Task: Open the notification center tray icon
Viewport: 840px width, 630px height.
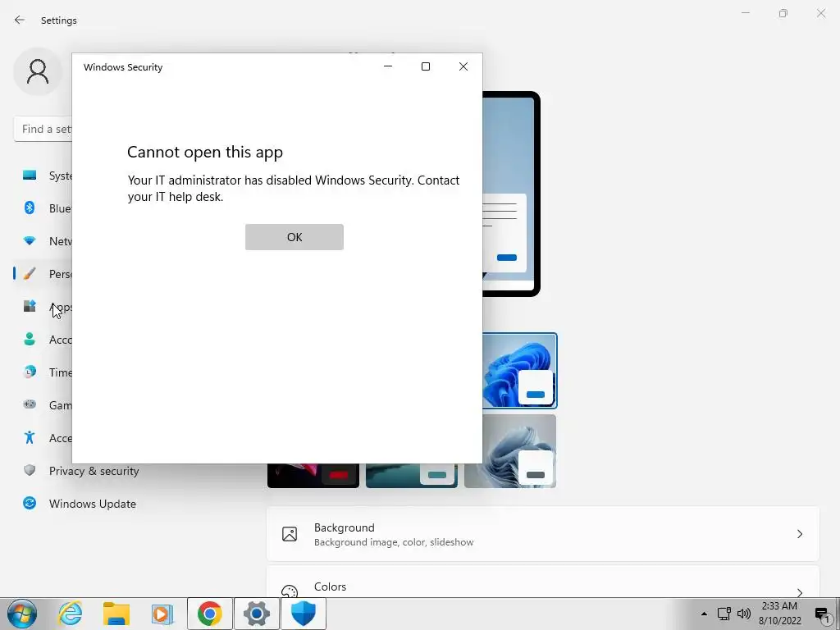Action: [822, 614]
